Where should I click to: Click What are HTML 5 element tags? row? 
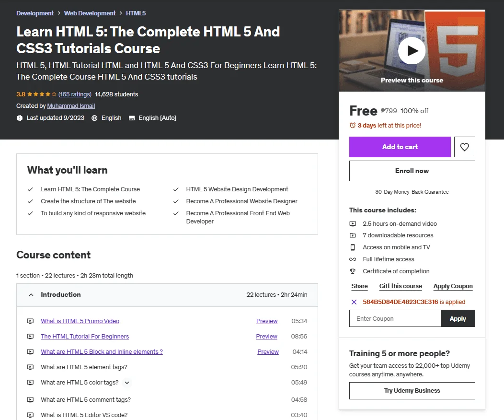tap(167, 367)
